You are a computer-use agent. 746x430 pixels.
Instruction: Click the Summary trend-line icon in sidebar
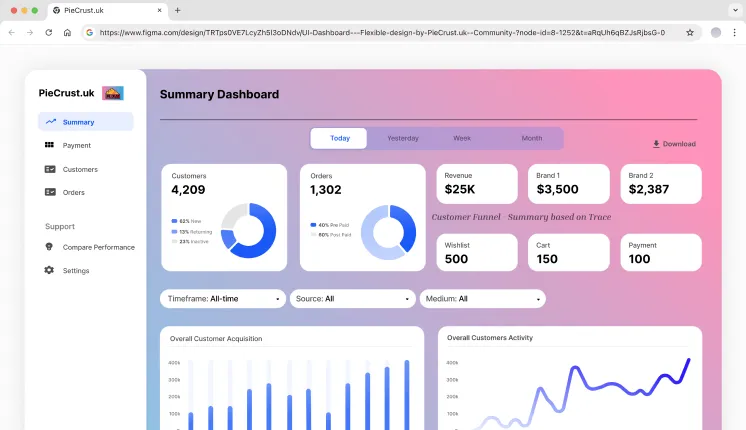51,122
